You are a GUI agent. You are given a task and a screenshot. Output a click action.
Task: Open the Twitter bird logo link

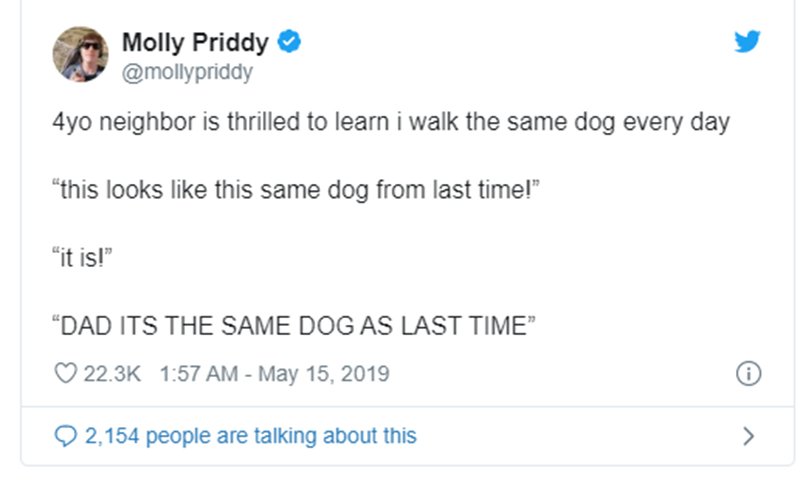point(747,41)
